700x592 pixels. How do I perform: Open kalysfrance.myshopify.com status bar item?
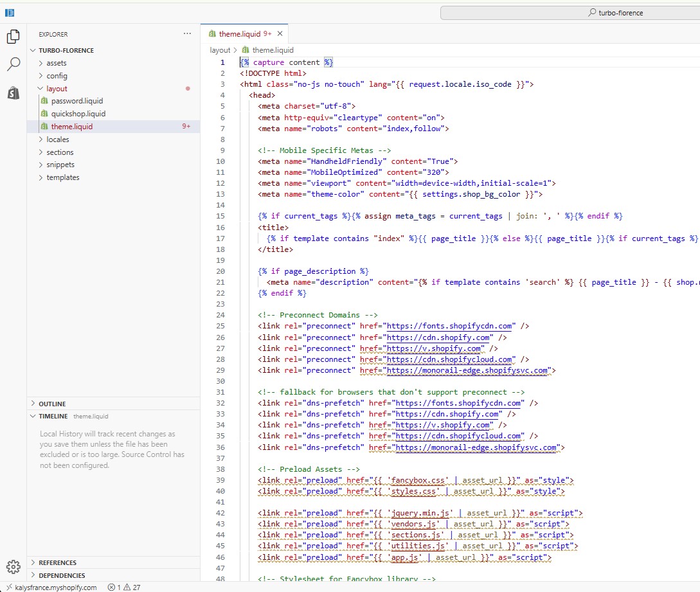coord(51,587)
